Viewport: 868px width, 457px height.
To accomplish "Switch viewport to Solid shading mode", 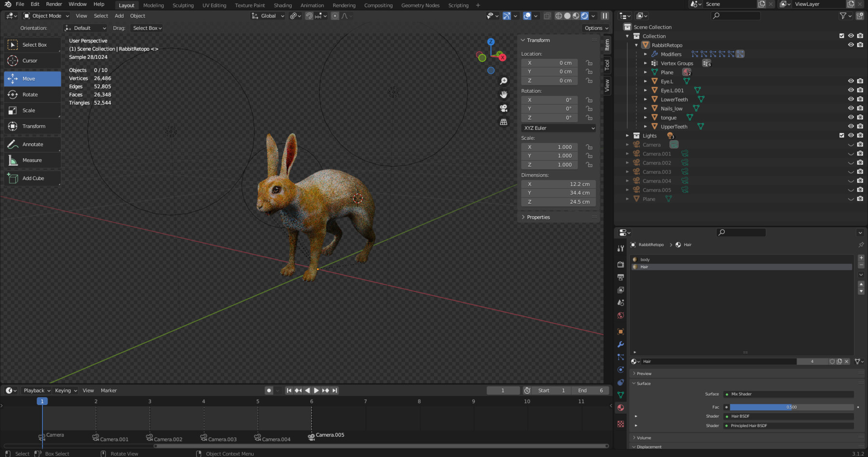I will coord(568,16).
